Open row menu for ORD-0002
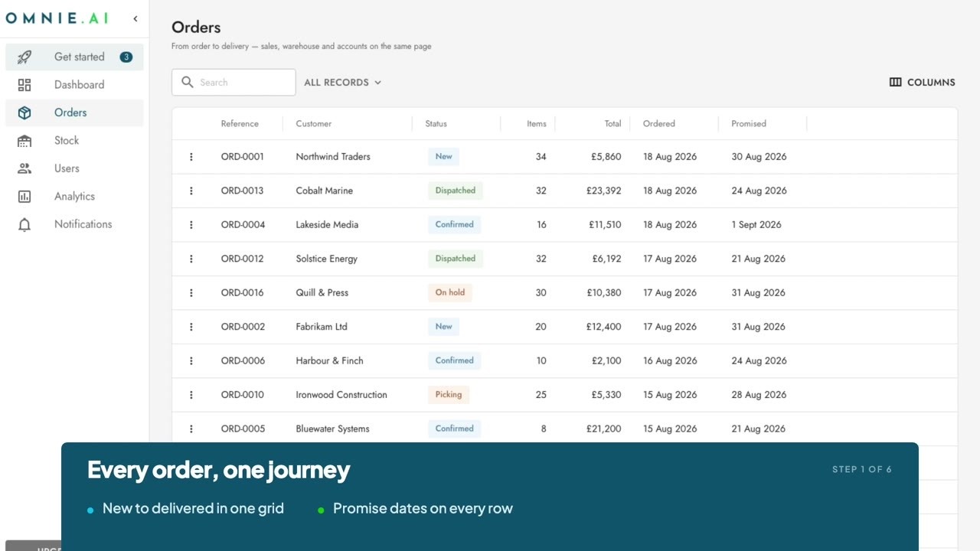980x551 pixels. click(x=191, y=327)
